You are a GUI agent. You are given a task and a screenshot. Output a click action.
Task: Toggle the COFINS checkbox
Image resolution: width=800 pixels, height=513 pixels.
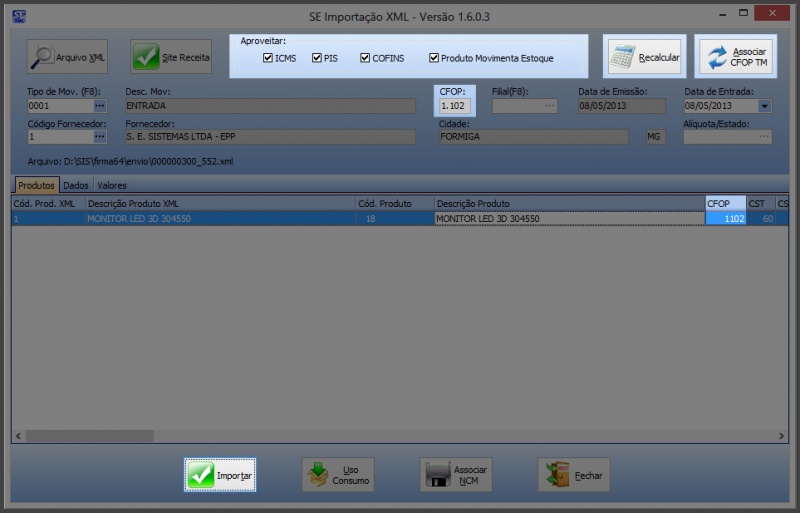pos(366,58)
